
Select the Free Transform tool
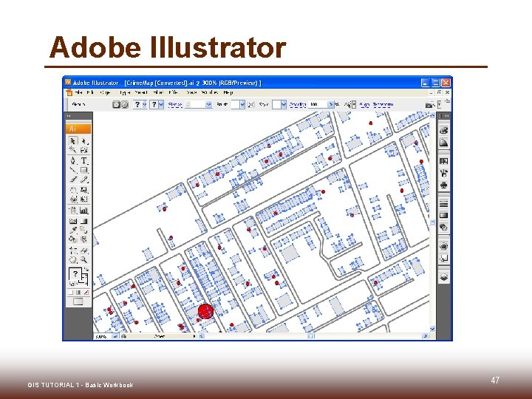[x=83, y=199]
